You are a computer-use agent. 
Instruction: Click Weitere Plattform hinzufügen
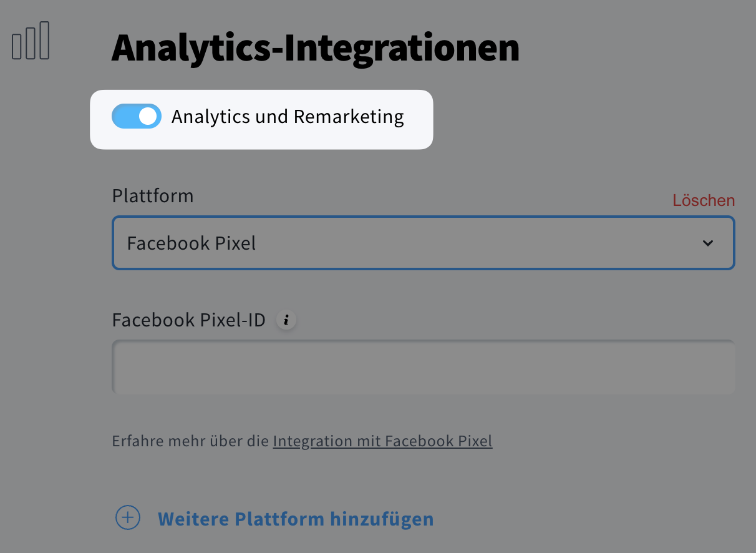coord(295,518)
